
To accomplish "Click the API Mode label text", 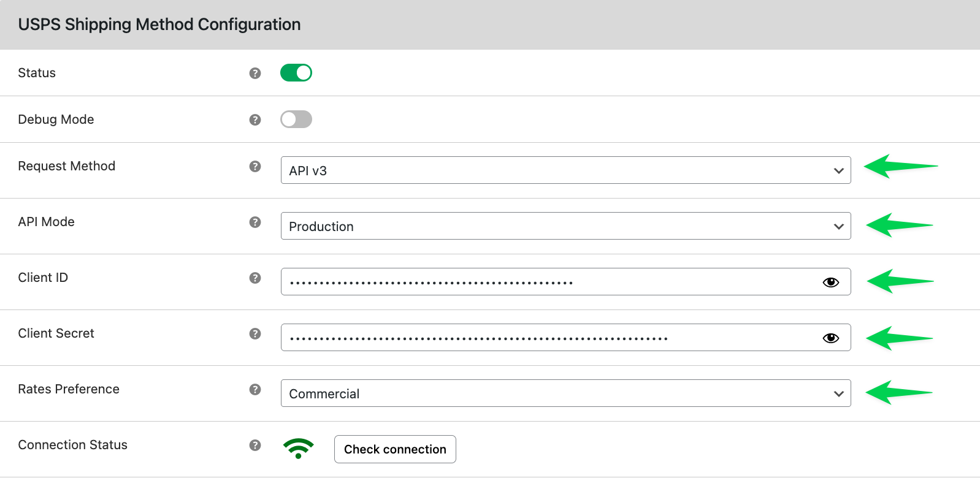I will pyautogui.click(x=47, y=222).
